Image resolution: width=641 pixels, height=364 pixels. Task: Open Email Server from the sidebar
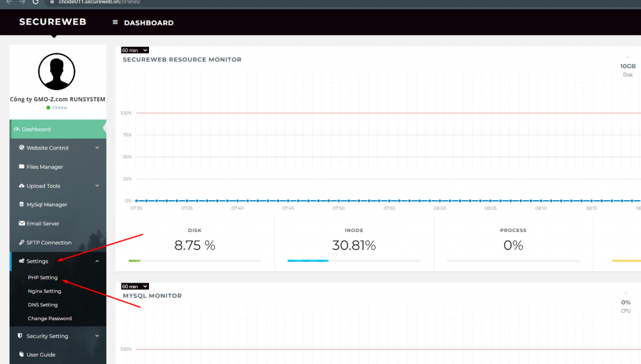click(58, 223)
